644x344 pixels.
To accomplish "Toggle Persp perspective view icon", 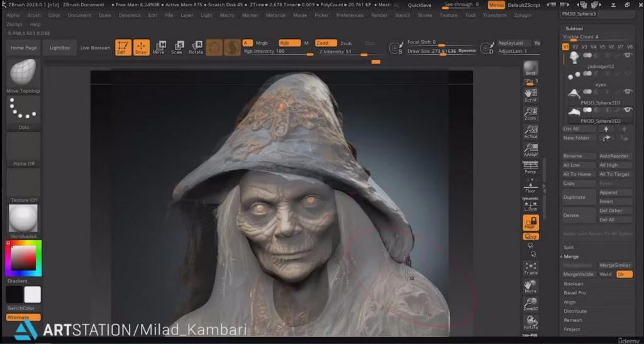I will (531, 167).
